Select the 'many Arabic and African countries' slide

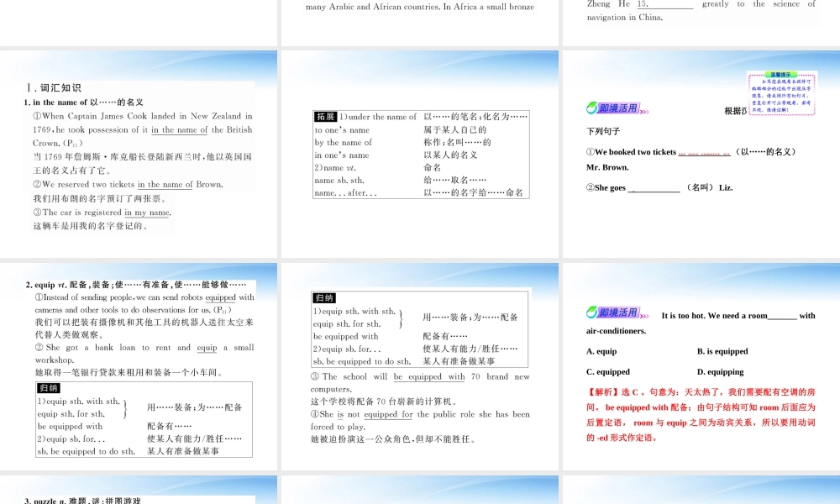[x=419, y=23]
